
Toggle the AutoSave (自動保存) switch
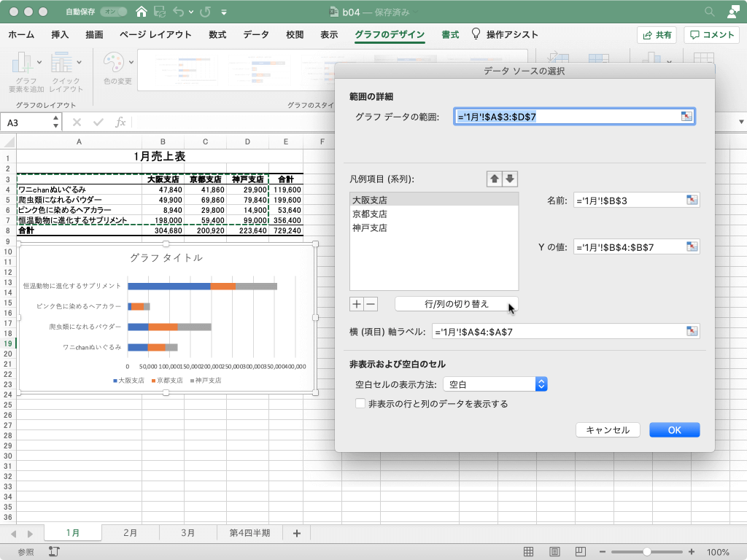[114, 12]
